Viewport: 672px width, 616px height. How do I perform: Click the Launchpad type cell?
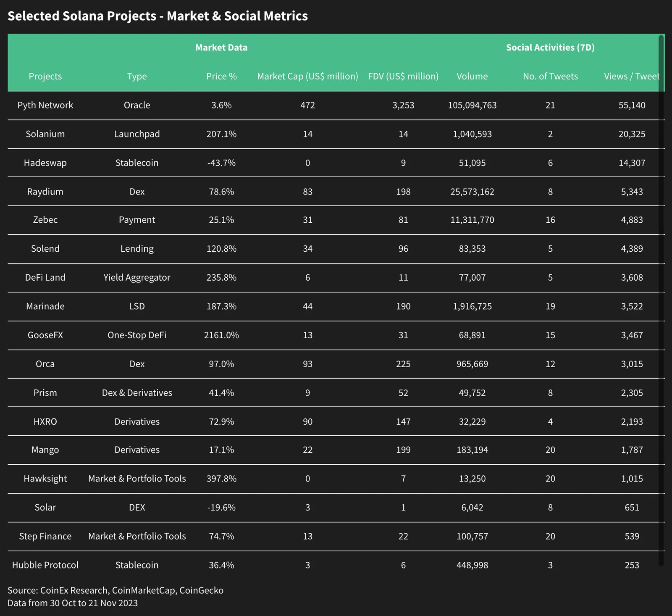[x=137, y=134]
